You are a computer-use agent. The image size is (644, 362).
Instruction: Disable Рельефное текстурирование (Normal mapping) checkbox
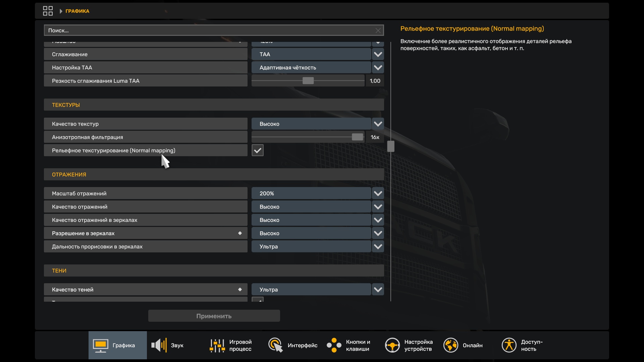click(258, 150)
